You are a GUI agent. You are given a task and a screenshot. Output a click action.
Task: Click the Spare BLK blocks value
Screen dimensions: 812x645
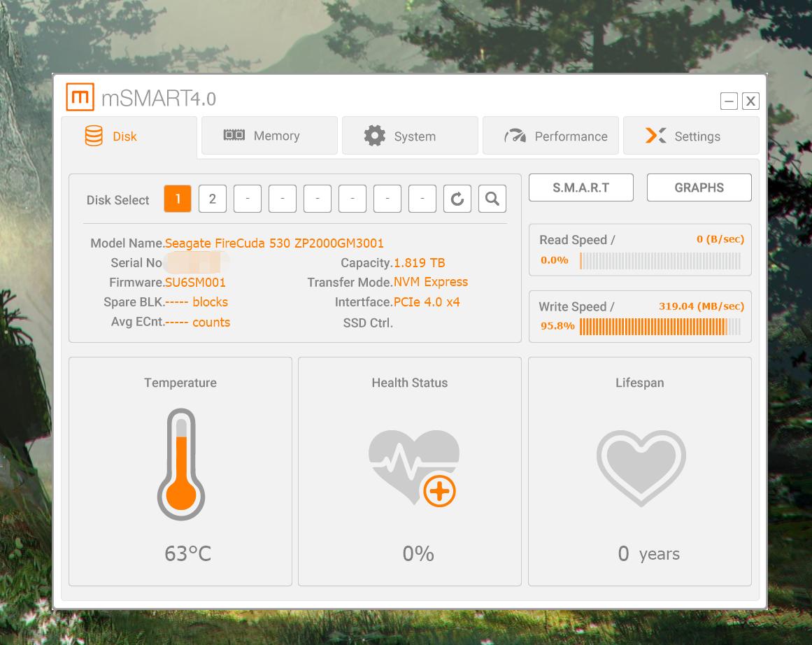click(197, 302)
